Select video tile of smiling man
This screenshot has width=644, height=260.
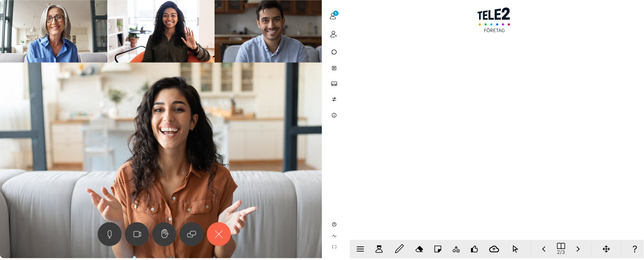[x=268, y=31]
